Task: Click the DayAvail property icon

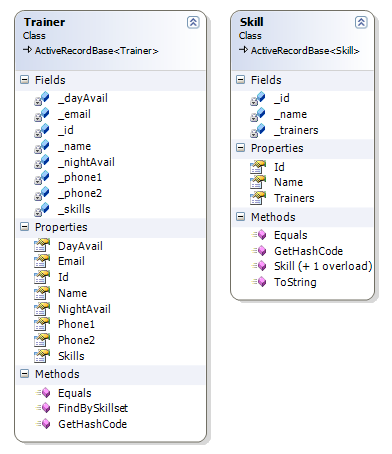Action: 42,246
